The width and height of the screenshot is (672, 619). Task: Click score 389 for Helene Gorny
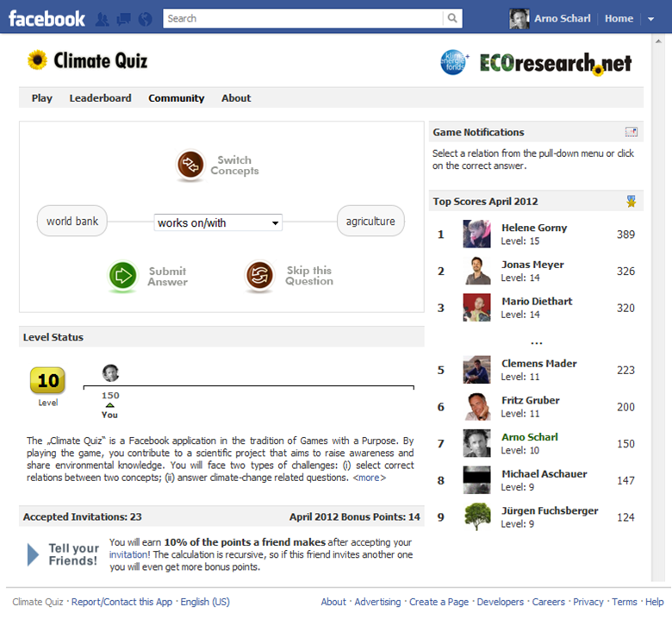click(625, 234)
